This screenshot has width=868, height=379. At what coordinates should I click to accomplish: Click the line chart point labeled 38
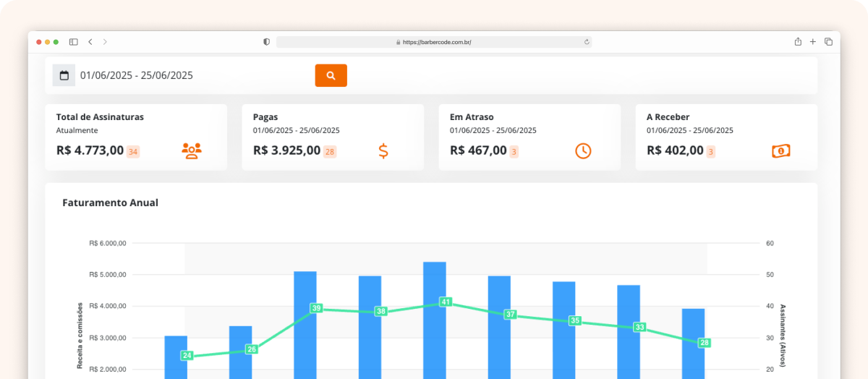click(x=381, y=311)
